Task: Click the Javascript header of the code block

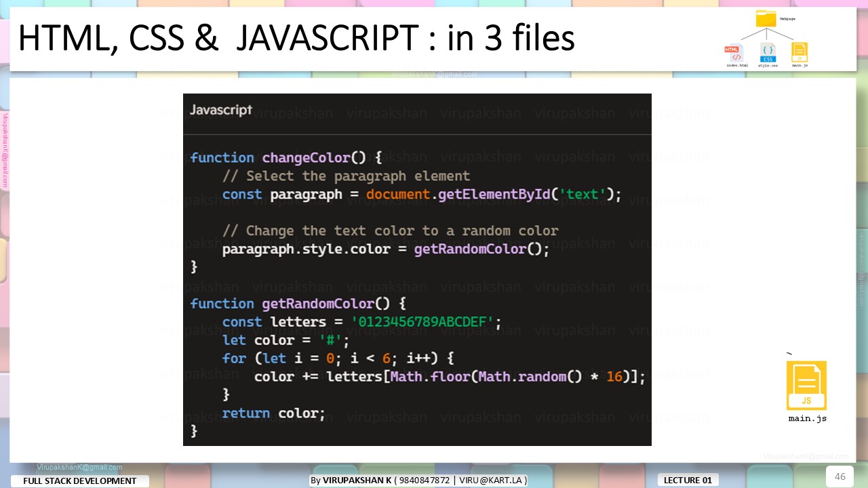Action: click(221, 110)
